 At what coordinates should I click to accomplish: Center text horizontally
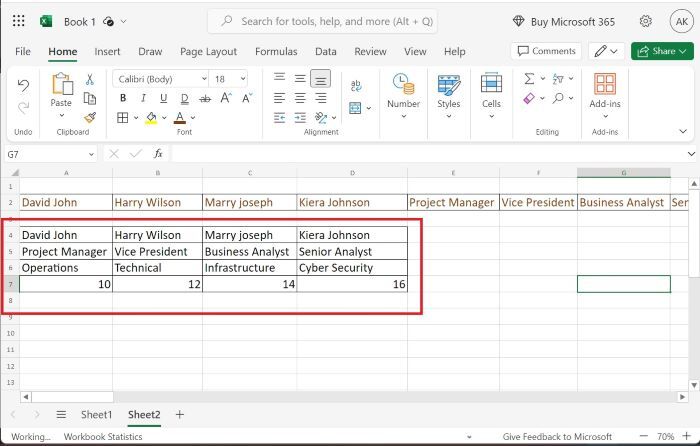pos(300,98)
